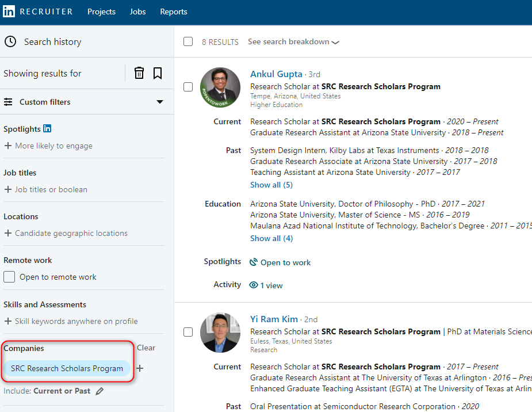The image size is (532, 412).
Task: Click the Custom filters sliders icon
Action: [x=8, y=102]
